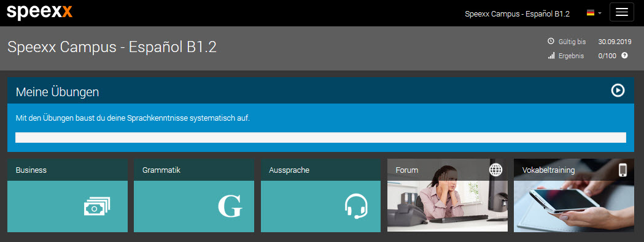Screen dimensions: 644x242
Task: Click the exercises progress bar
Action: 320,137
